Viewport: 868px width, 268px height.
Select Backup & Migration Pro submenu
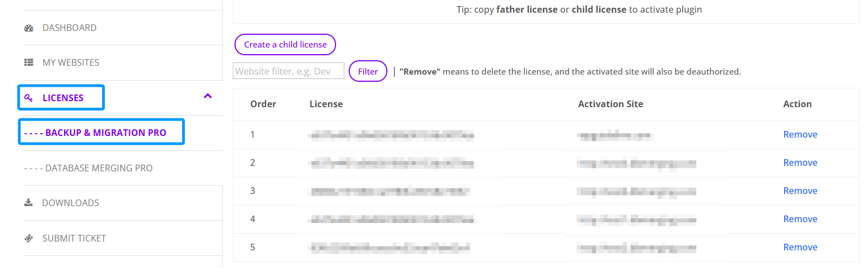105,133
